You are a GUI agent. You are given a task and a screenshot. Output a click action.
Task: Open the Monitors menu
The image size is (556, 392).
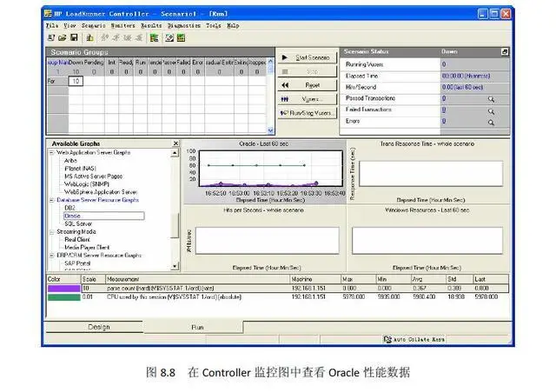coord(122,25)
